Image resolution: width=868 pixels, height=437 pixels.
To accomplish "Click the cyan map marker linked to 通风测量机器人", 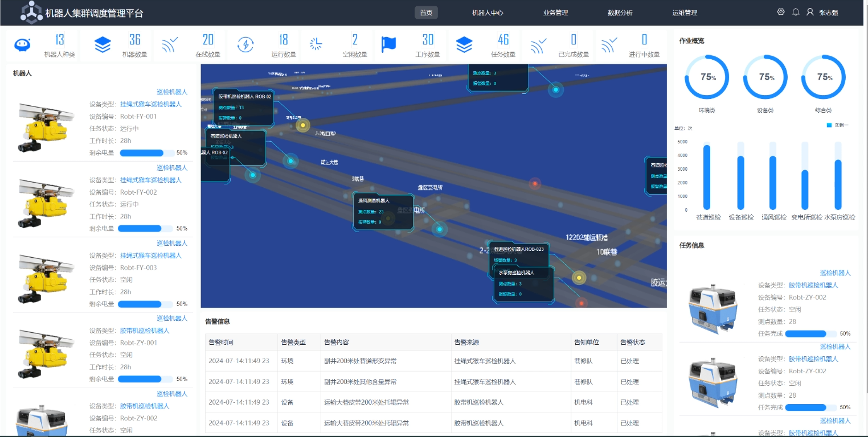I will coord(439,229).
